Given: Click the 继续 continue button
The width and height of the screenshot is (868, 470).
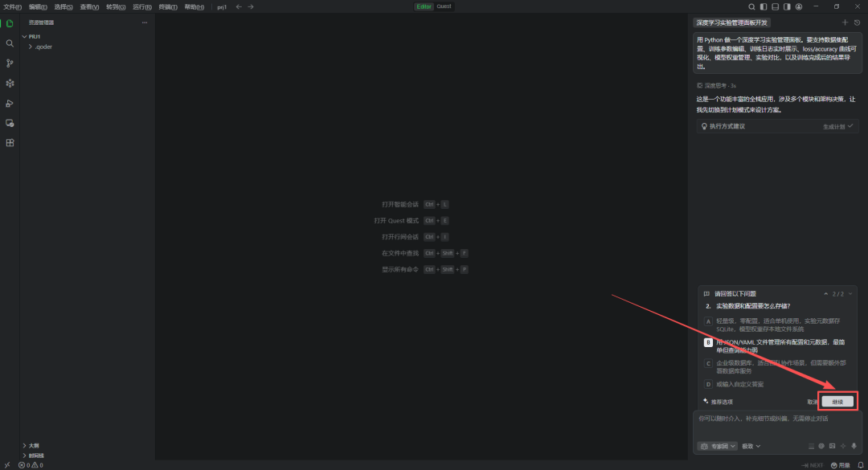Looking at the screenshot, I should point(837,402).
